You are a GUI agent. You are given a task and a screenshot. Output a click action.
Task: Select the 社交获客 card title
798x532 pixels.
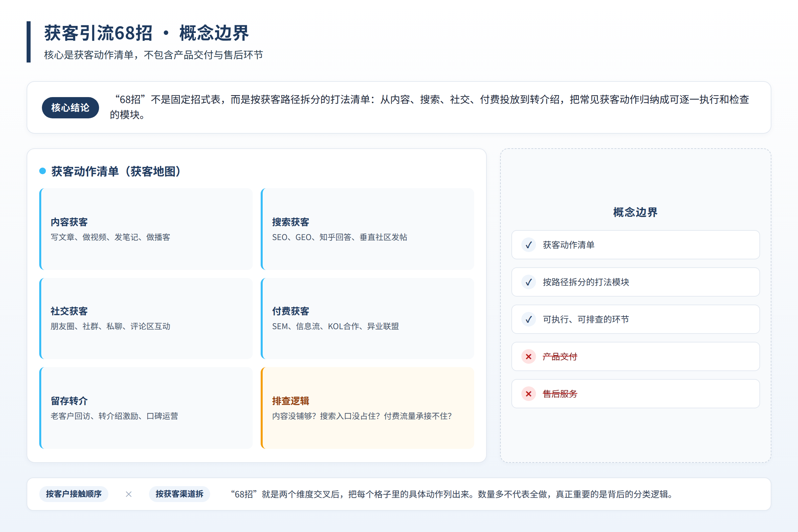(69, 311)
